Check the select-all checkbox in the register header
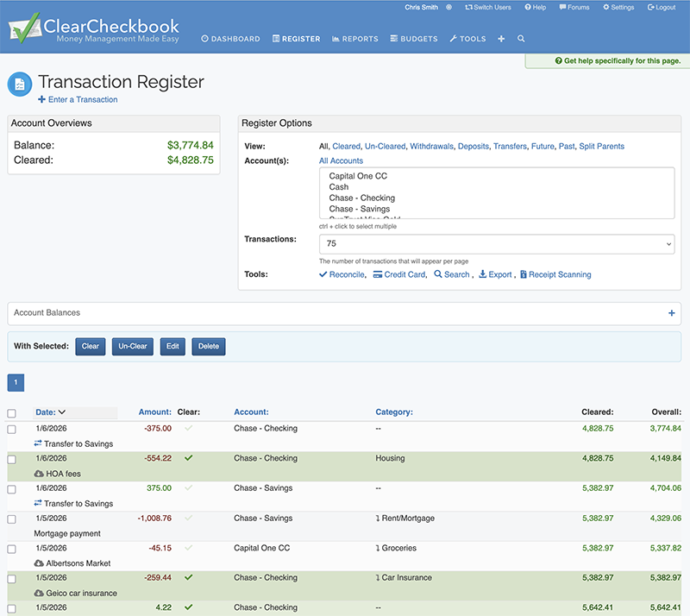The height and width of the screenshot is (616, 690). 11,412
